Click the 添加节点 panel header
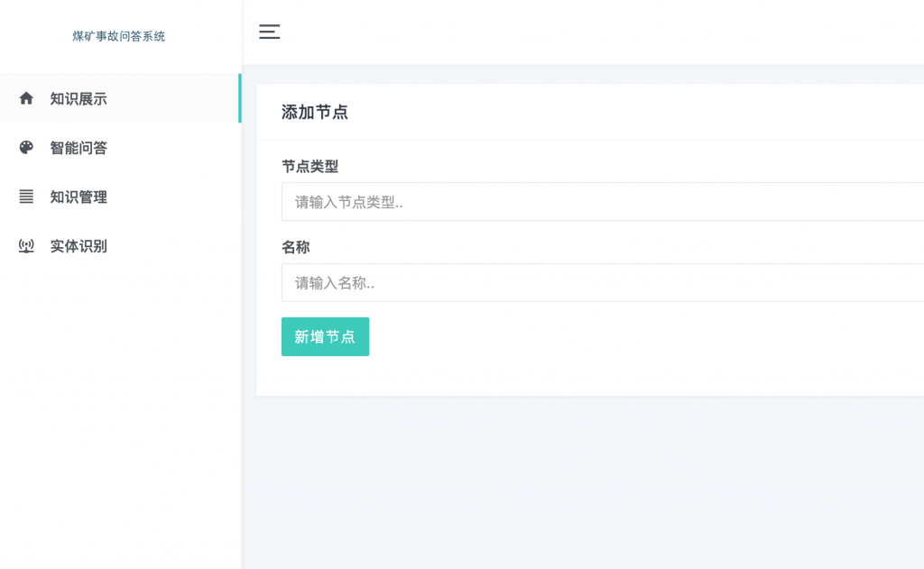Viewport: 924px width, 569px height. [x=312, y=113]
